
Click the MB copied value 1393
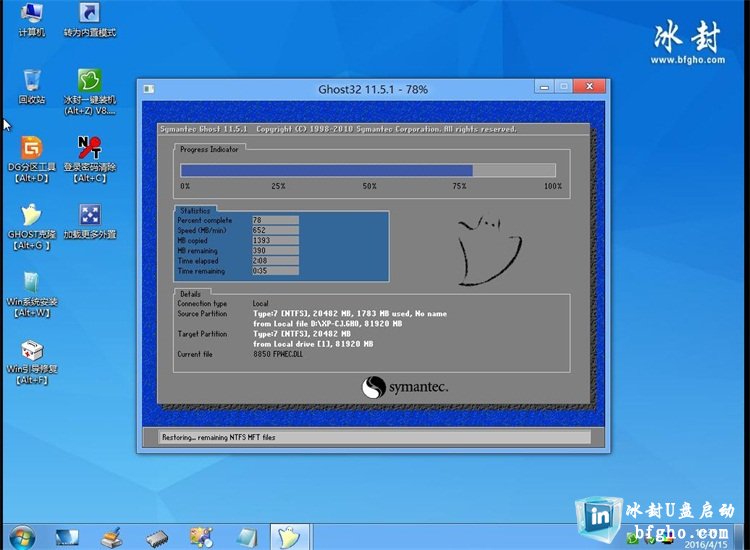275,240
